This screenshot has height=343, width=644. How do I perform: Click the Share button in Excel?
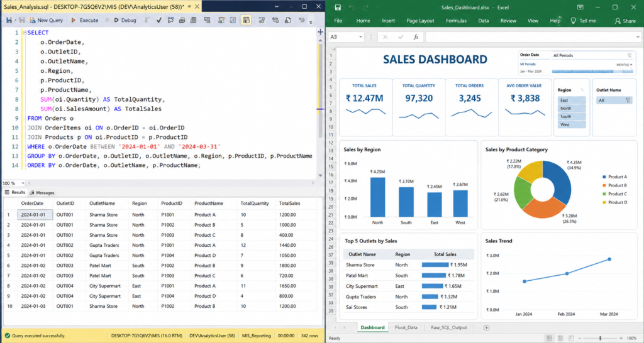click(625, 21)
